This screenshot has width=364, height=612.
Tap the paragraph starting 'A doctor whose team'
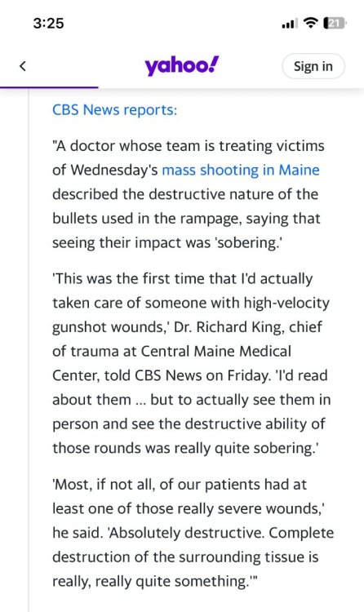click(x=189, y=194)
